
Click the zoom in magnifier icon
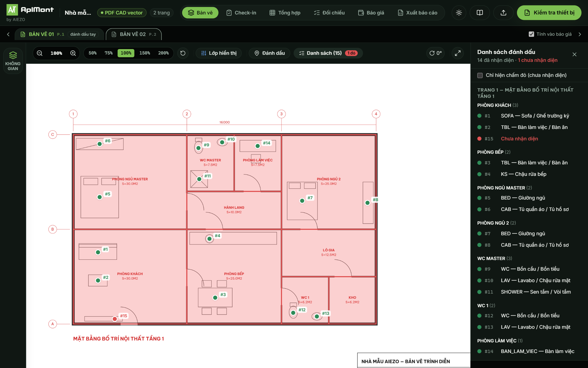pyautogui.click(x=73, y=53)
